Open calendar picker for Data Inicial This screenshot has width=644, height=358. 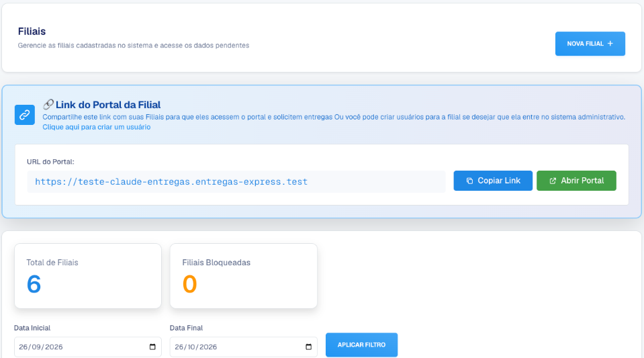click(x=152, y=347)
